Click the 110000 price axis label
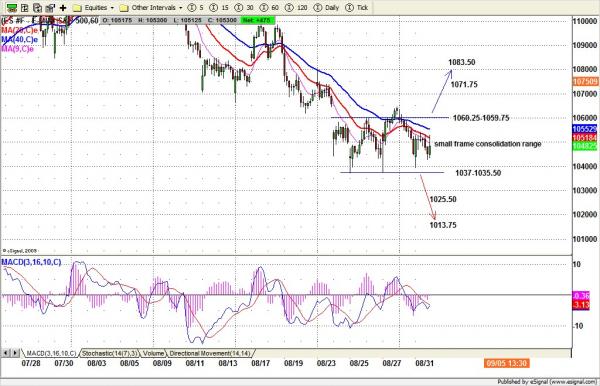 (585, 21)
